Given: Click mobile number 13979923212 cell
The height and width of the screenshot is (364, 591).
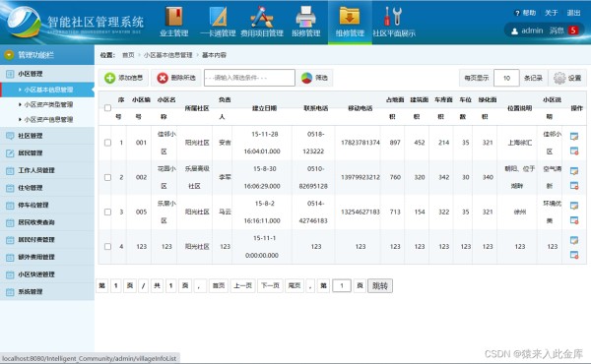Looking at the screenshot, I should pyautogui.click(x=360, y=177).
